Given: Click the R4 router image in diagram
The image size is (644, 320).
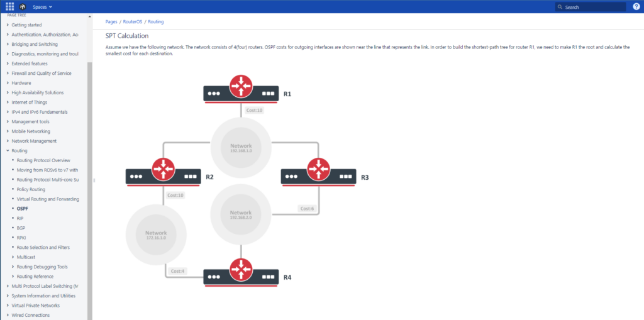Looking at the screenshot, I should click(241, 272).
